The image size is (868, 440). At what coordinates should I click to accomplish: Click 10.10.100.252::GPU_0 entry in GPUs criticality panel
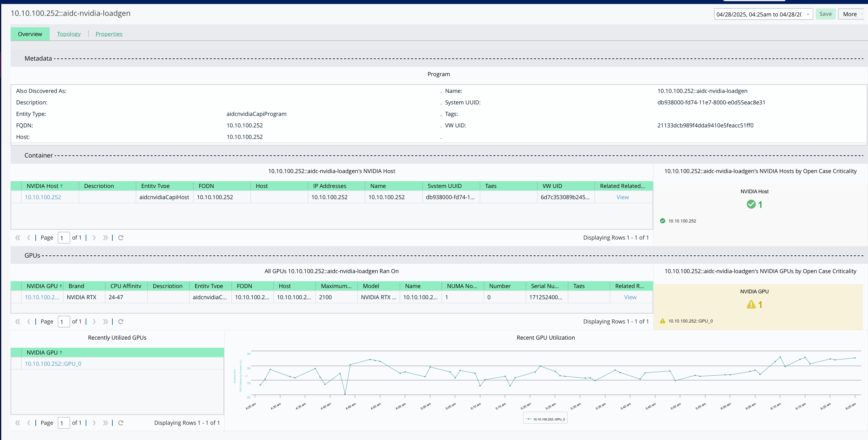[x=690, y=321]
